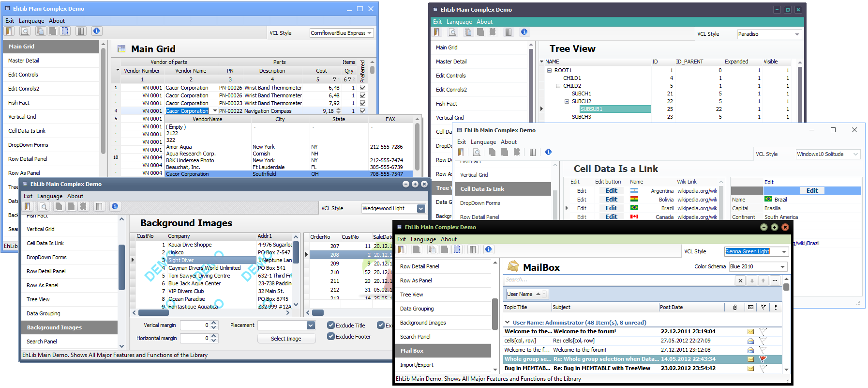Click copy pages icon in MailBox window toolbar
The image size is (868, 388).
(x=433, y=249)
